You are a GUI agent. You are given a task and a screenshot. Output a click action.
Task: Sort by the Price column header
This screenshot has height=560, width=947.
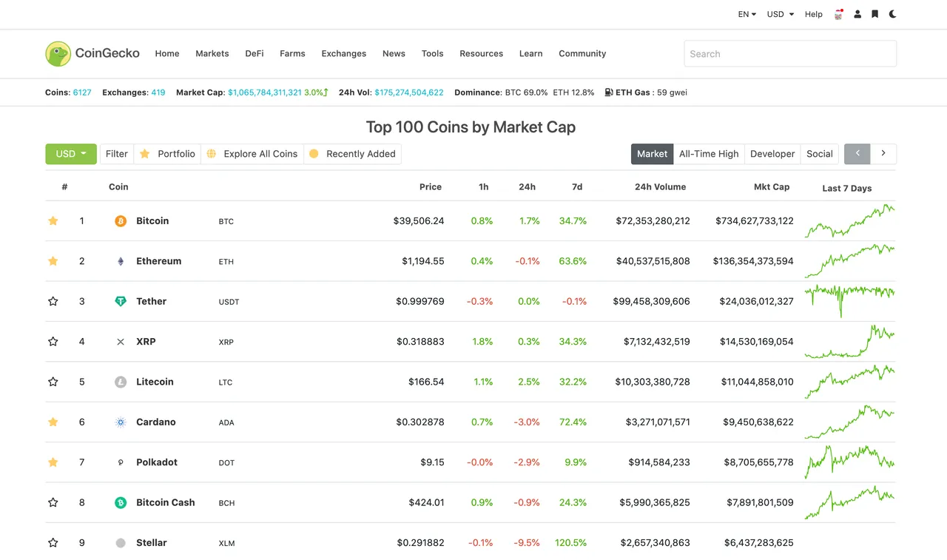pyautogui.click(x=431, y=187)
